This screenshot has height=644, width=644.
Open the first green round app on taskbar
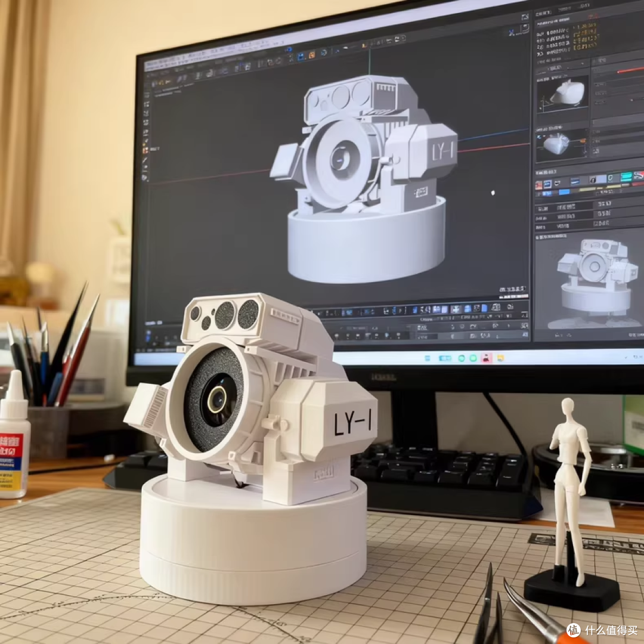click(x=461, y=358)
